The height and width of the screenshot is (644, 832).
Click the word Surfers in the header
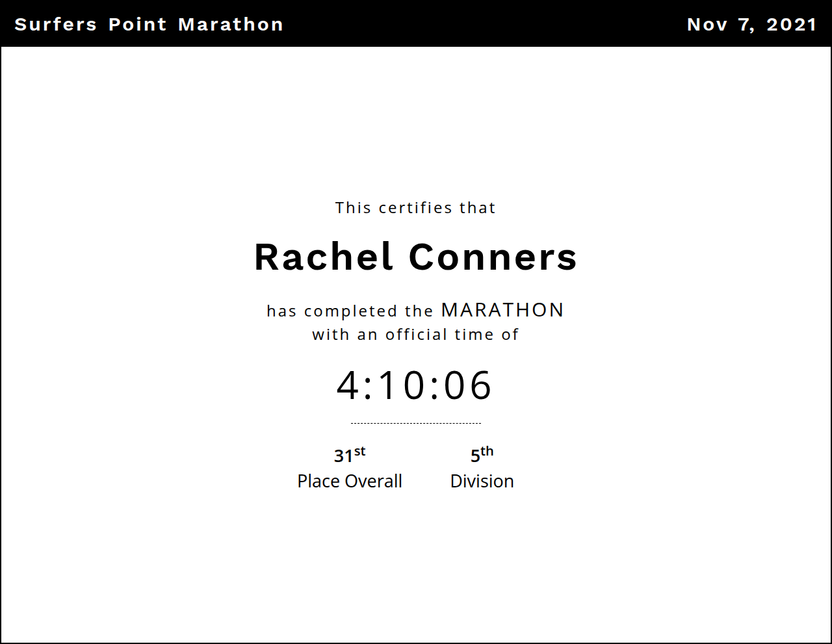pyautogui.click(x=55, y=25)
